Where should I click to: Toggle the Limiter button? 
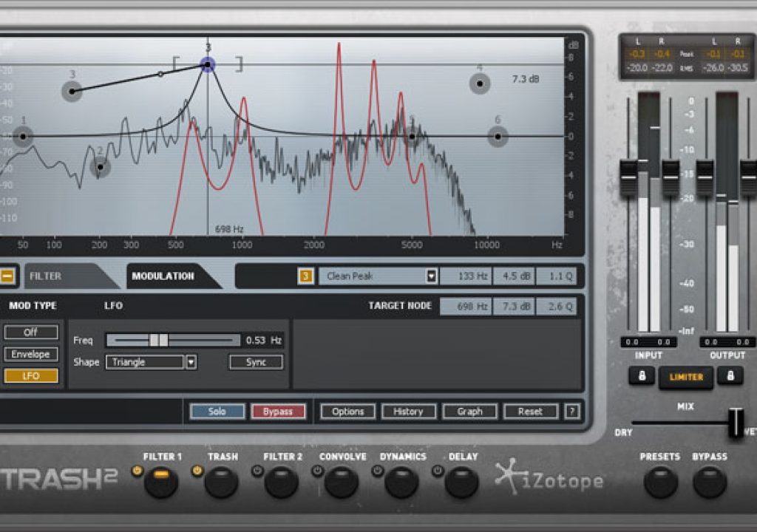pyautogui.click(x=686, y=377)
